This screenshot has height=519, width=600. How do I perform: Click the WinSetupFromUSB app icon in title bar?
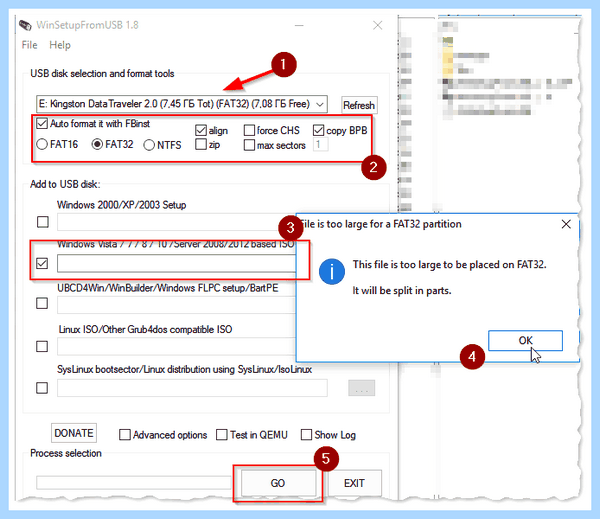pos(25,25)
